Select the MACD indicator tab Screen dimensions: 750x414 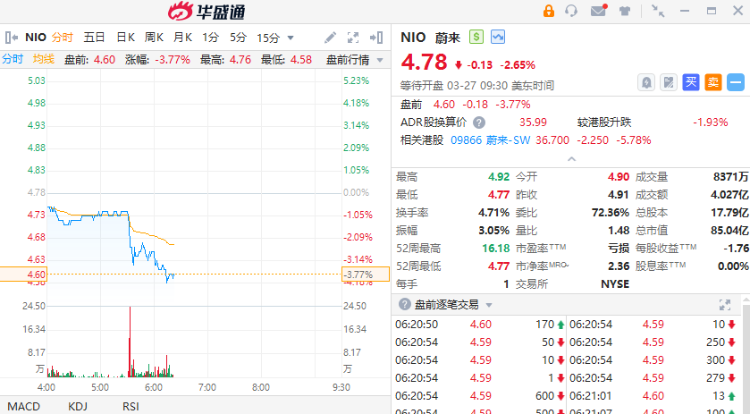click(x=24, y=406)
